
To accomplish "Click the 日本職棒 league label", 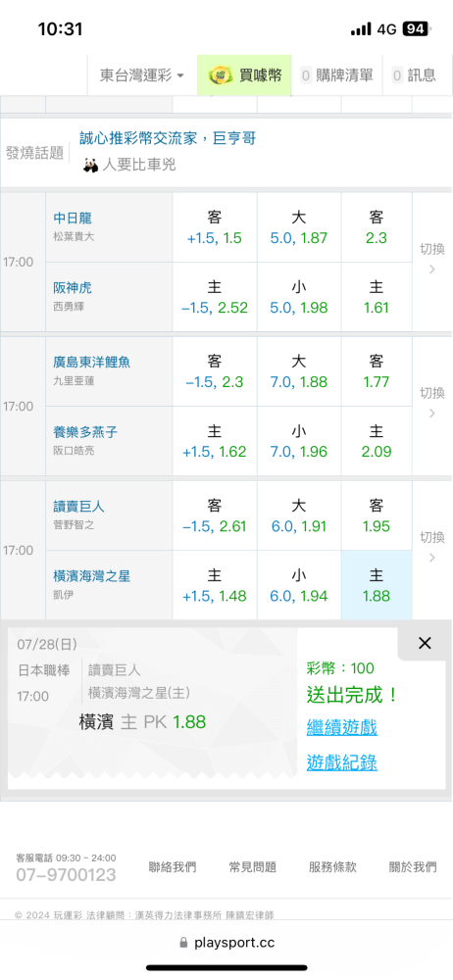I will click(x=44, y=670).
